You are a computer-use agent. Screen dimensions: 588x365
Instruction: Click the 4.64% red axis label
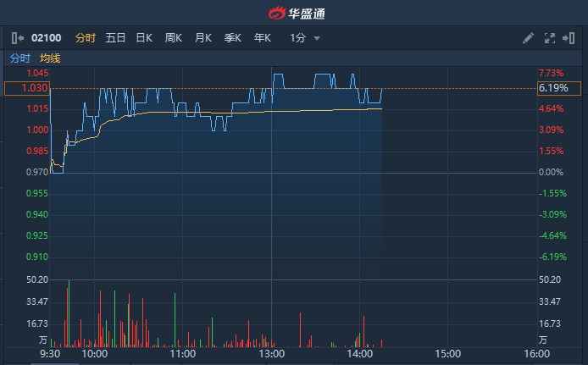click(551, 108)
